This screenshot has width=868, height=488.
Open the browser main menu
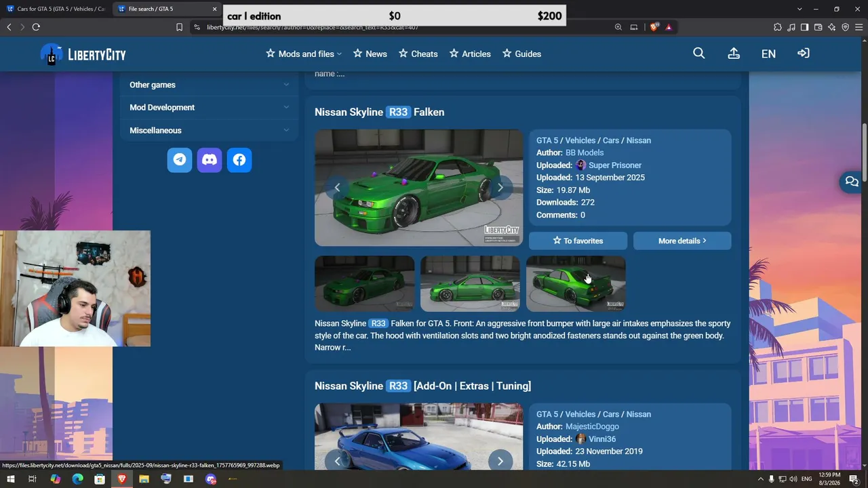point(859,27)
